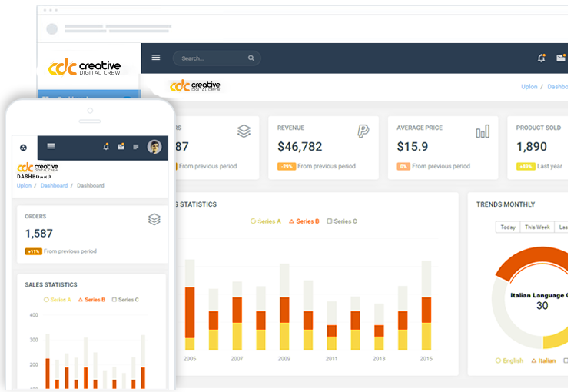Screen dimensions: 574x392
Task: Click the 2015 bar in sales statistics chart
Action: 426,305
